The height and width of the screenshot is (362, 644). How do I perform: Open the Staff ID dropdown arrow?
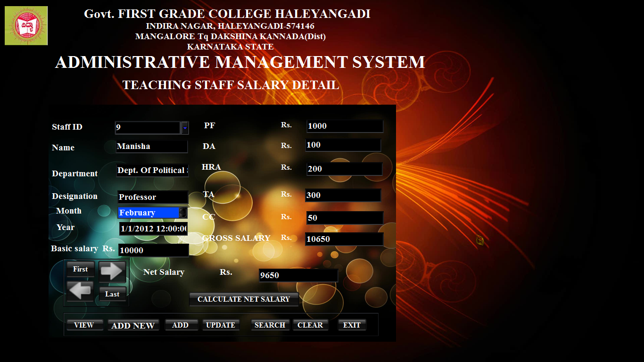click(x=184, y=128)
